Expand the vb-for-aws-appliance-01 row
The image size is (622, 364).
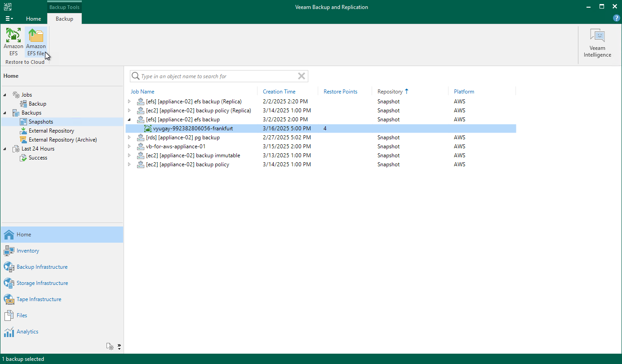pyautogui.click(x=129, y=146)
